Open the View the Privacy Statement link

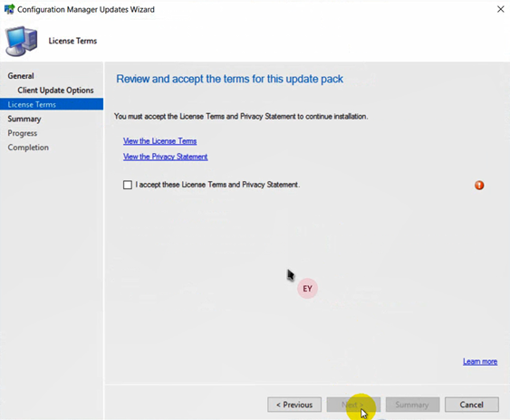(x=165, y=157)
